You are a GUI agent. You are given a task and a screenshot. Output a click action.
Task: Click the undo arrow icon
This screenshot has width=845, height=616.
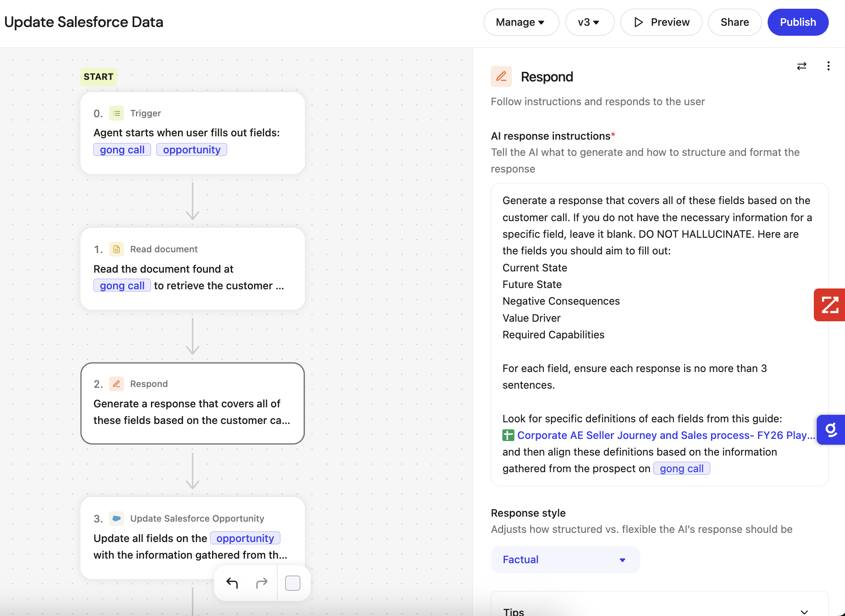(232, 583)
